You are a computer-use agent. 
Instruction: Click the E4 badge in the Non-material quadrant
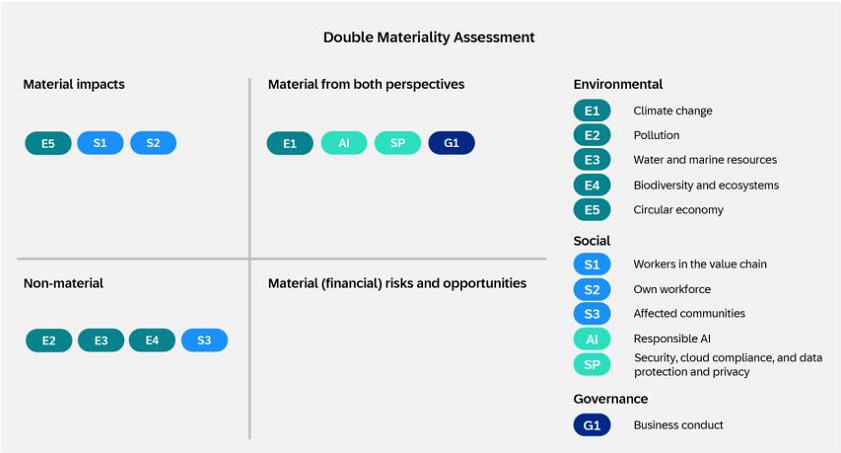click(152, 341)
